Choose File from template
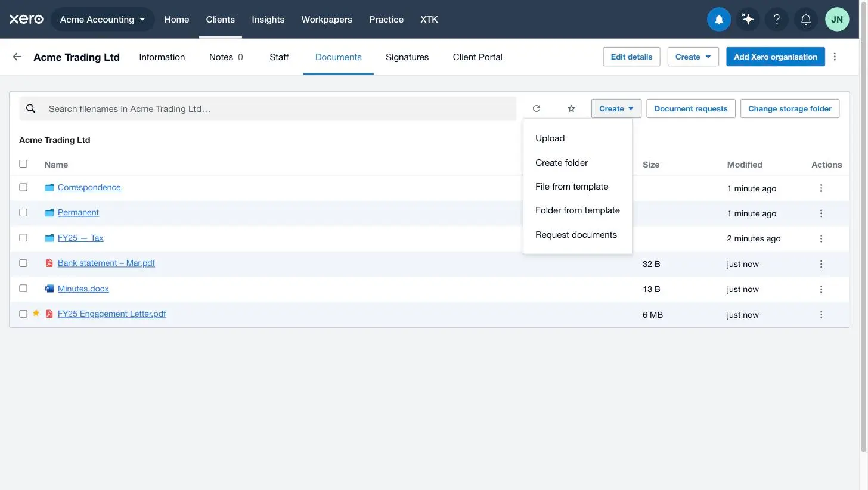 coord(578,187)
